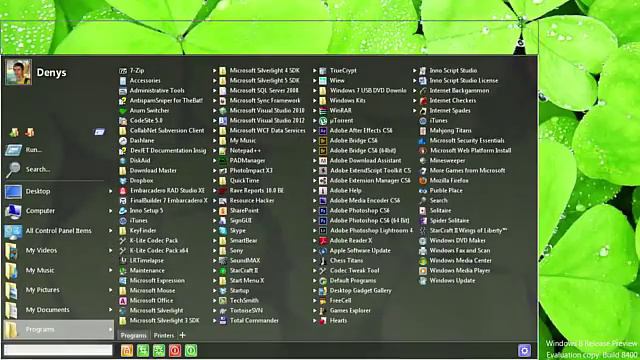Expand the arrow beside Programs in left pane
The image size is (640, 360).
(110, 329)
